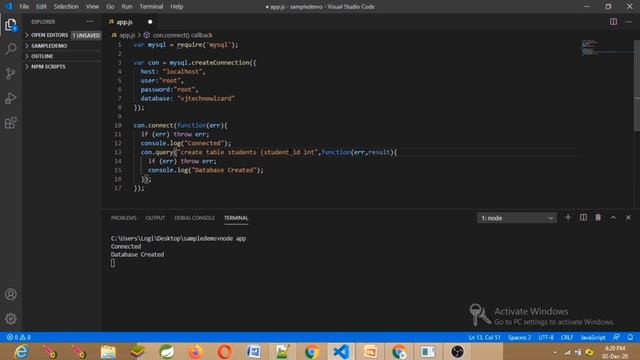Open the Edit menu
640x360 pixels.
tap(41, 7)
